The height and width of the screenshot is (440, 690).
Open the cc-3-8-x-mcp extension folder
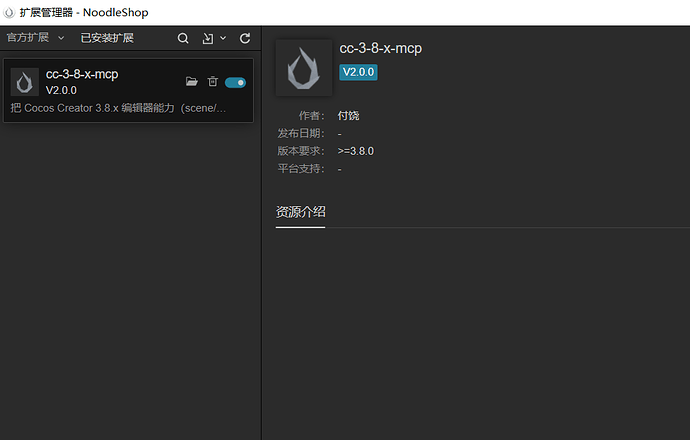(191, 81)
